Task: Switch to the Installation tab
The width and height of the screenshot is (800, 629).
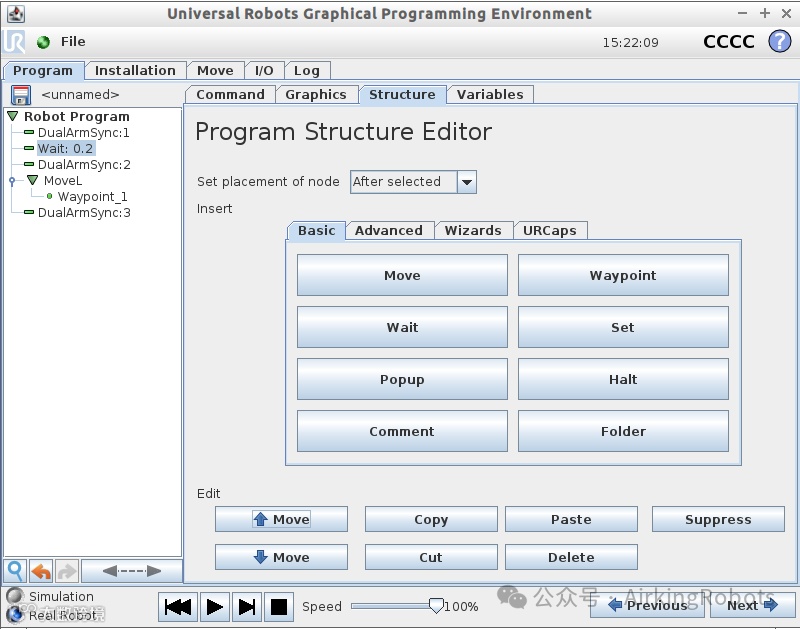Action: [135, 70]
